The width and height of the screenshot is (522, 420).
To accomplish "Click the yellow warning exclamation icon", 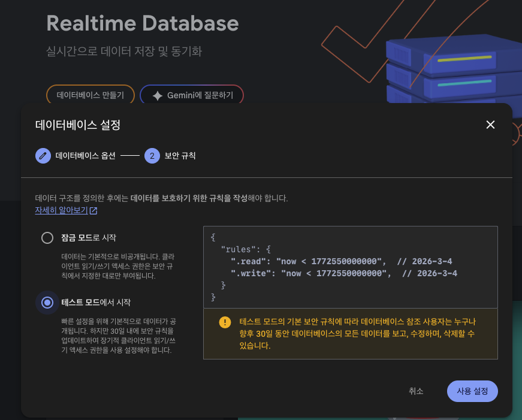I will [x=225, y=322].
